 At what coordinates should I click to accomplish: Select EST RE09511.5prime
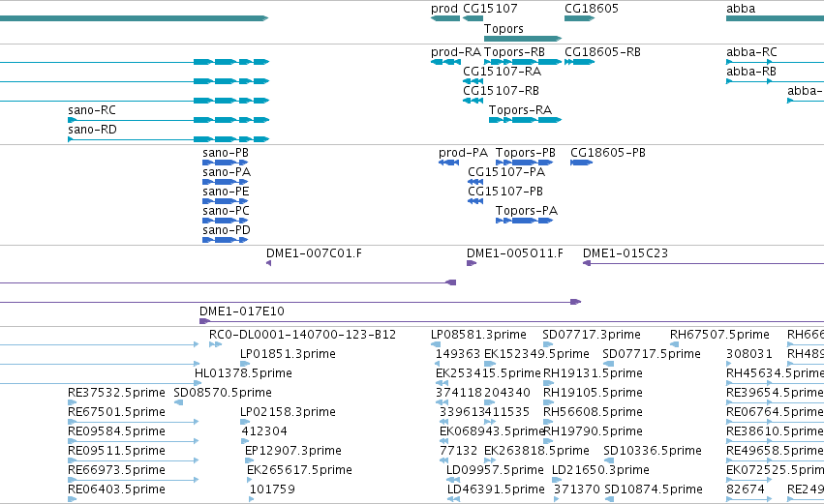134,461
